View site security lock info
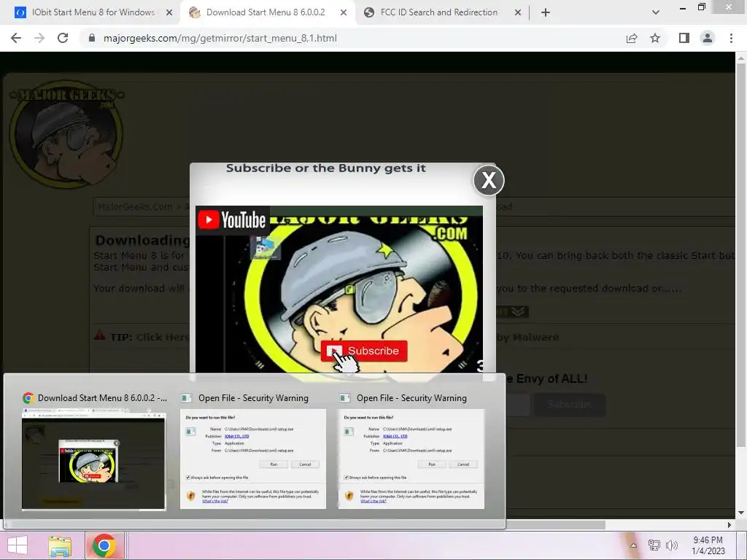The height and width of the screenshot is (560, 747). point(92,38)
